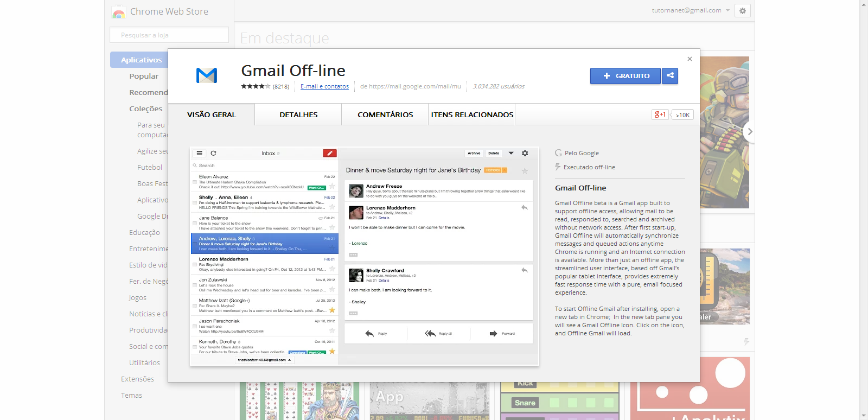The height and width of the screenshot is (420, 868).
Task: Click the Gmail Off-line app logo icon
Action: (x=207, y=75)
